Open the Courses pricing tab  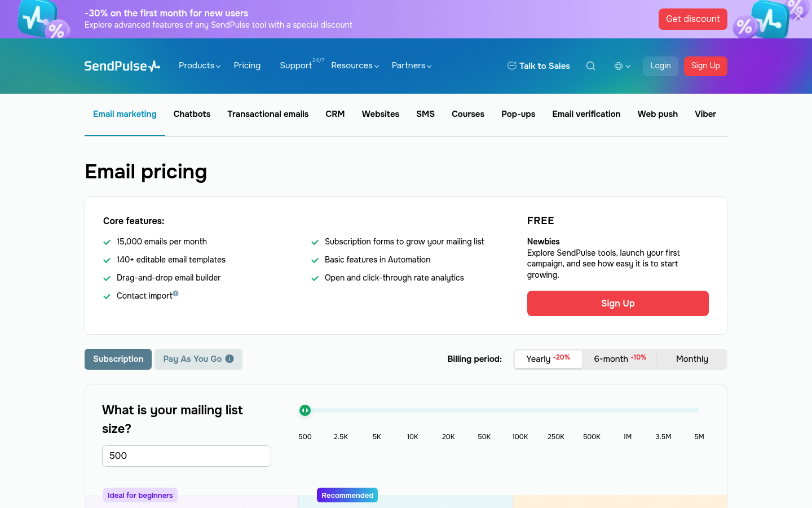pyautogui.click(x=468, y=114)
